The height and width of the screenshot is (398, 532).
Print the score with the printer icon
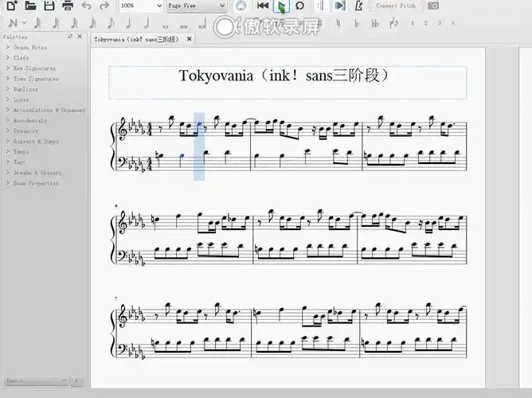tap(68, 6)
